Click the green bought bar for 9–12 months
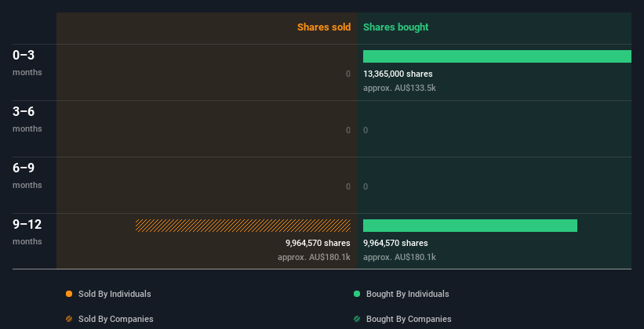The width and height of the screenshot is (644, 329). 471,226
